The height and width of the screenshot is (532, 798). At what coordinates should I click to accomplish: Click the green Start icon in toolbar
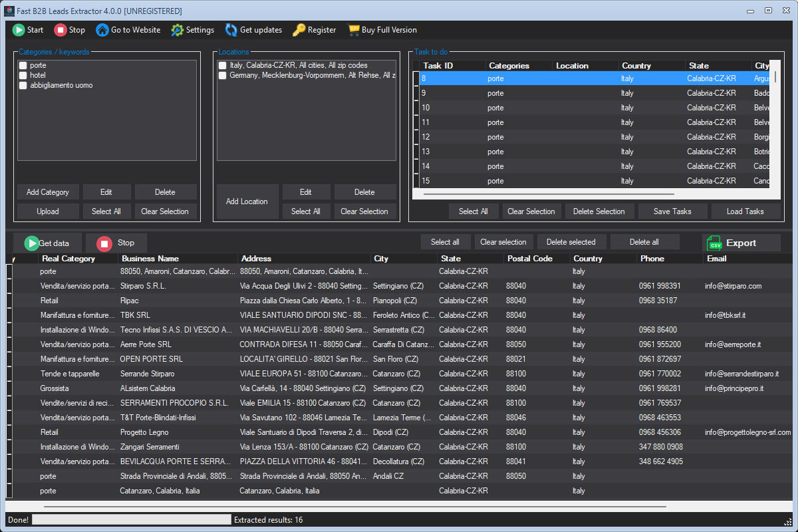point(19,30)
